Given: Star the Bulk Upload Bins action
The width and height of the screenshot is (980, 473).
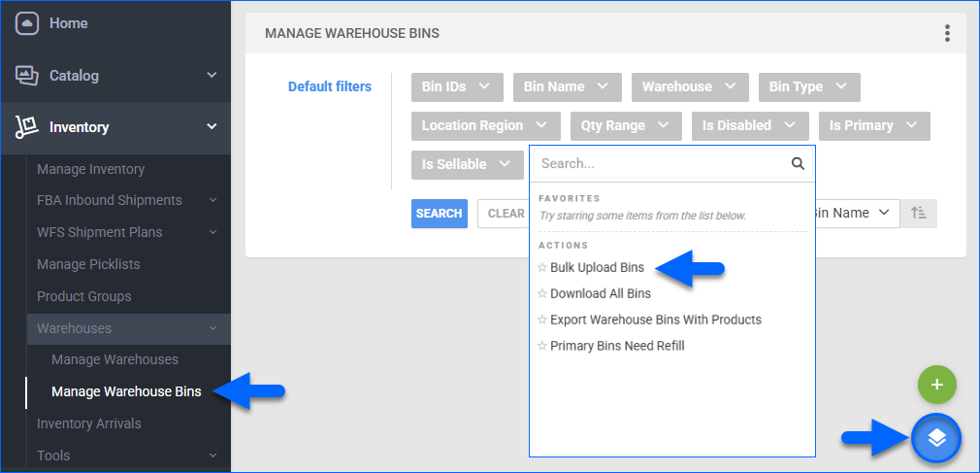Looking at the screenshot, I should click(x=542, y=268).
